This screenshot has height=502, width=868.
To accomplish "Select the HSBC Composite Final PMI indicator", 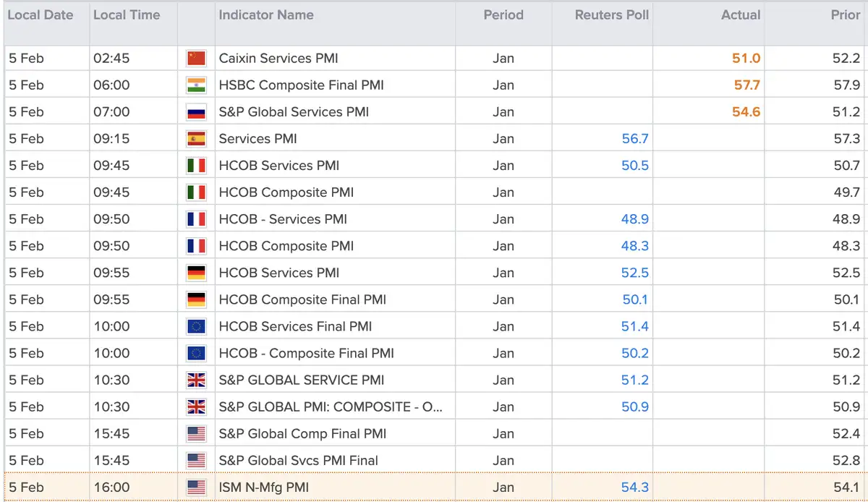I will tap(302, 85).
